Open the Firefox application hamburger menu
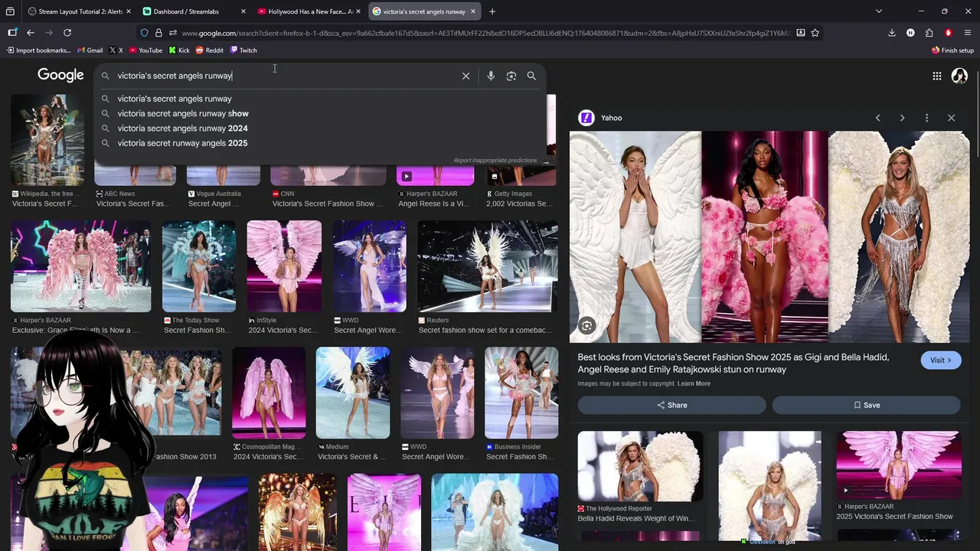 coord(968,33)
